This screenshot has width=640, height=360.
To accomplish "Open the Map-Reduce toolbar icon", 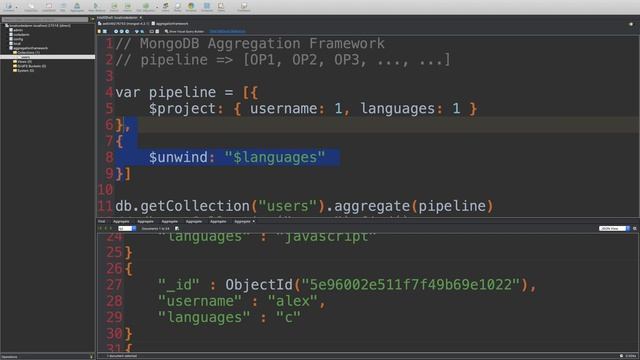I will 96,7.
